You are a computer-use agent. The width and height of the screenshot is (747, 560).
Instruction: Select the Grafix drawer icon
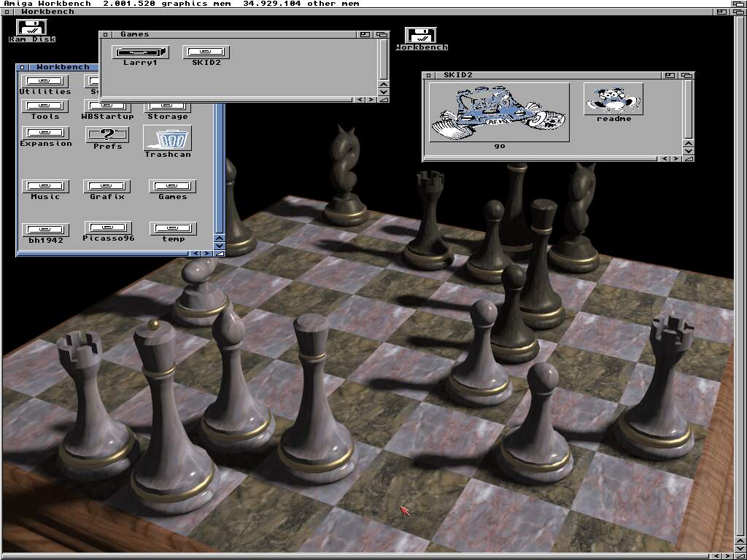(x=107, y=186)
